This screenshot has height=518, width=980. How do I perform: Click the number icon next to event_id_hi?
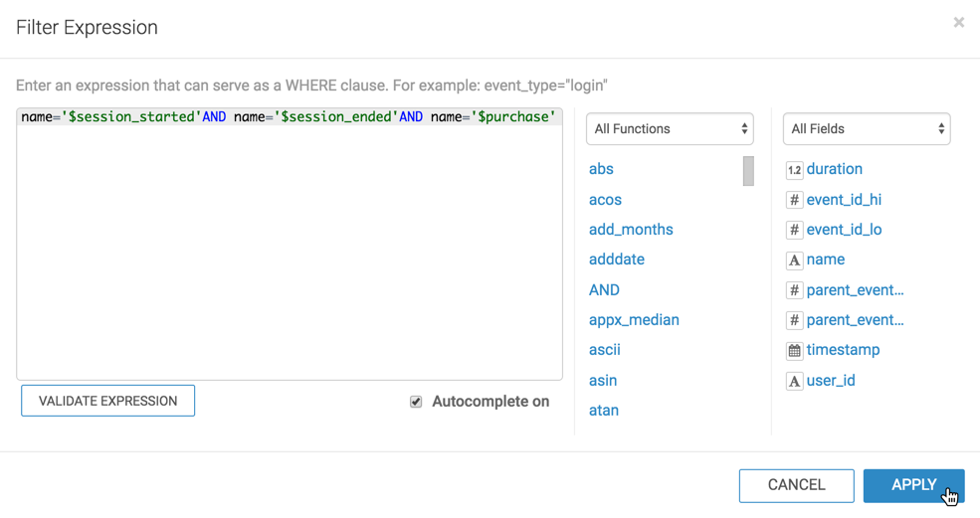794,200
